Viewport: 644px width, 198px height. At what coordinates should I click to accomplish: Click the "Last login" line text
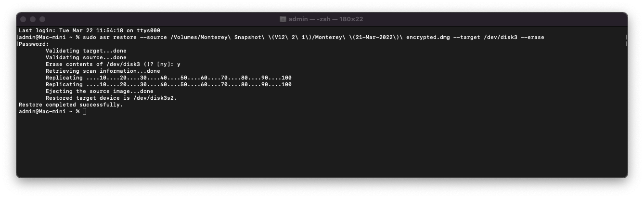pyautogui.click(x=89, y=30)
